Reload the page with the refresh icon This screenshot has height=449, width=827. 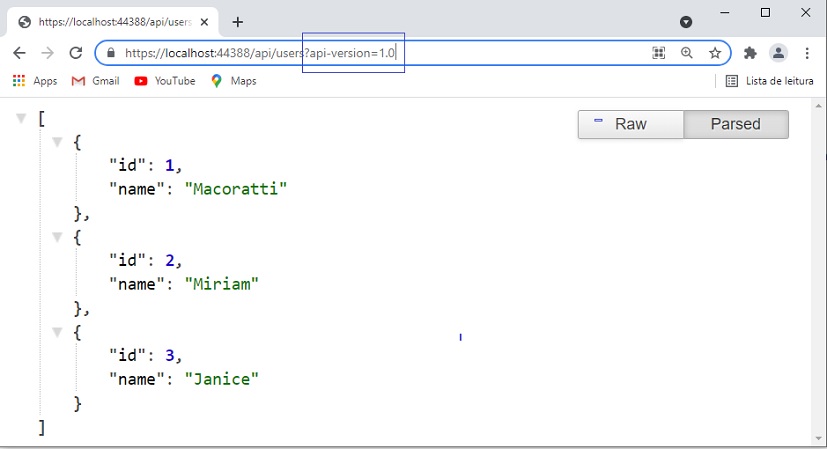click(76, 53)
